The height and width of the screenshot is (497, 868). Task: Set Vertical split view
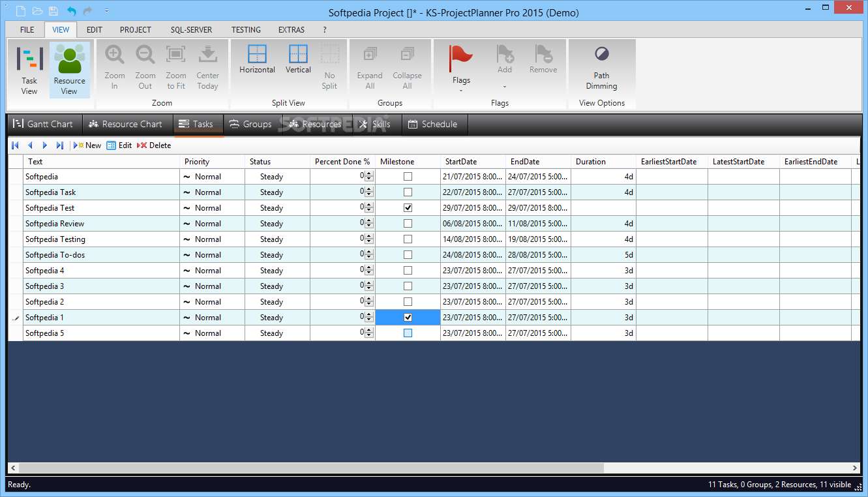298,59
